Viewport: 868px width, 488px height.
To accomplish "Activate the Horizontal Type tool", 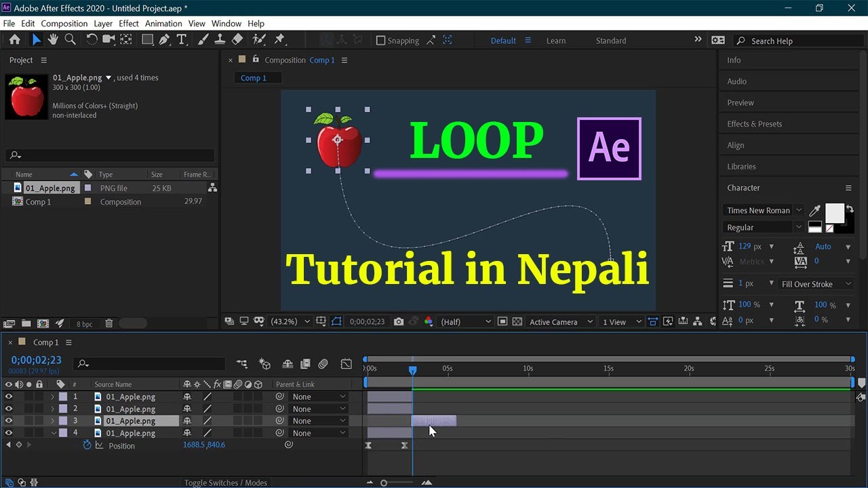I will pos(182,40).
